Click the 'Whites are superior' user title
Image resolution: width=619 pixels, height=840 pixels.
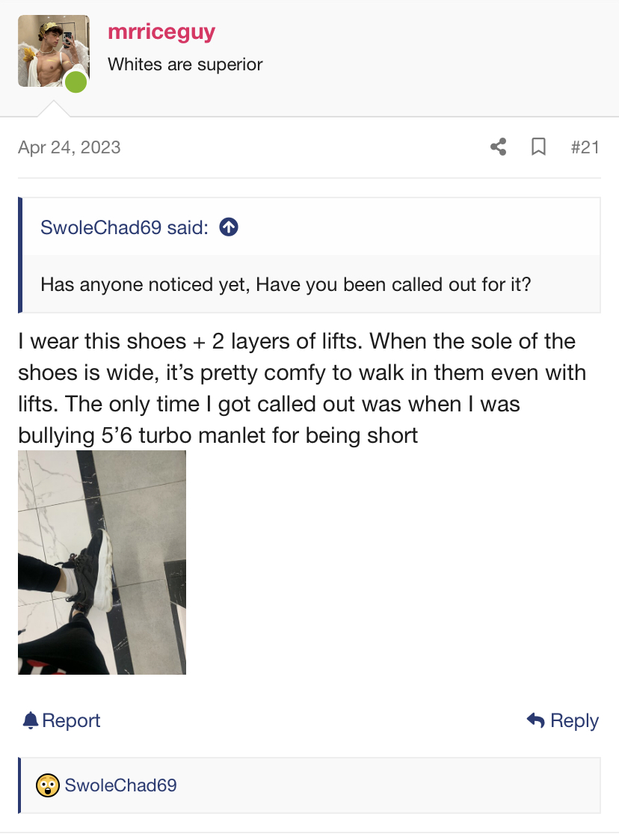[x=185, y=64]
